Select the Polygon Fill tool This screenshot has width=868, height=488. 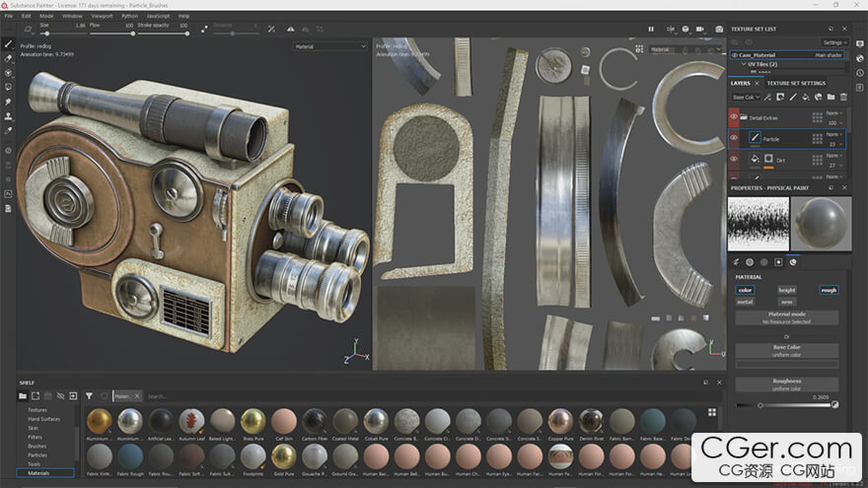point(8,87)
